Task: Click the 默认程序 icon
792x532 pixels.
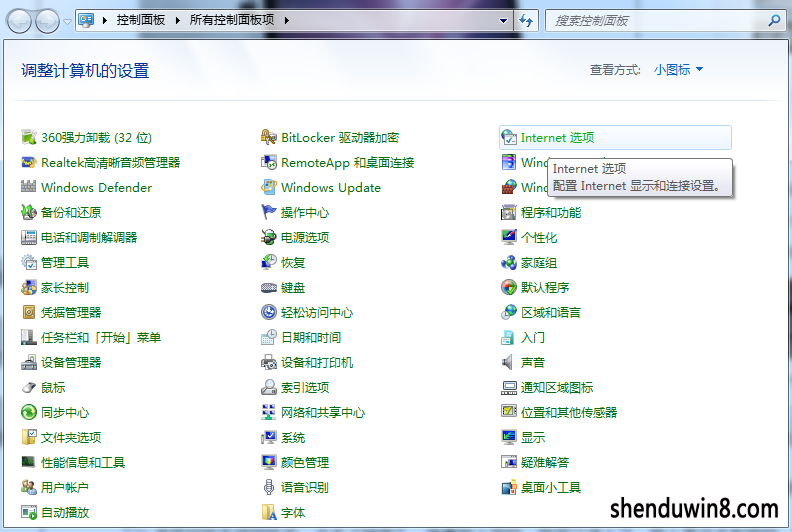Action: (509, 287)
